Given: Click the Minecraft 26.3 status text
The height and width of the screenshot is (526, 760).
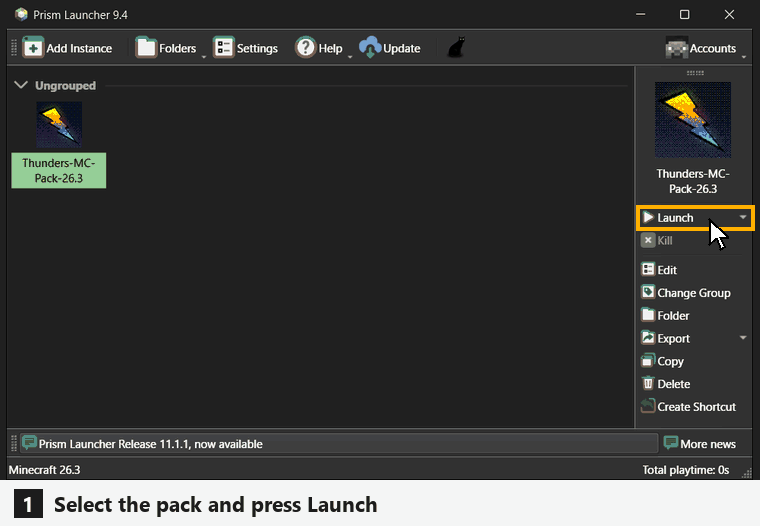Looking at the screenshot, I should click(45, 470).
